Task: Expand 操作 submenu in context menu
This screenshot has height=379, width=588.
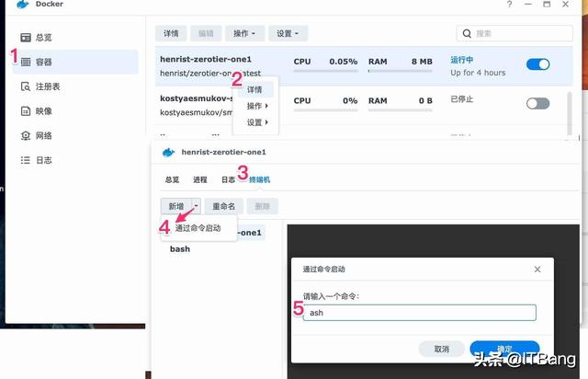Action: click(257, 106)
